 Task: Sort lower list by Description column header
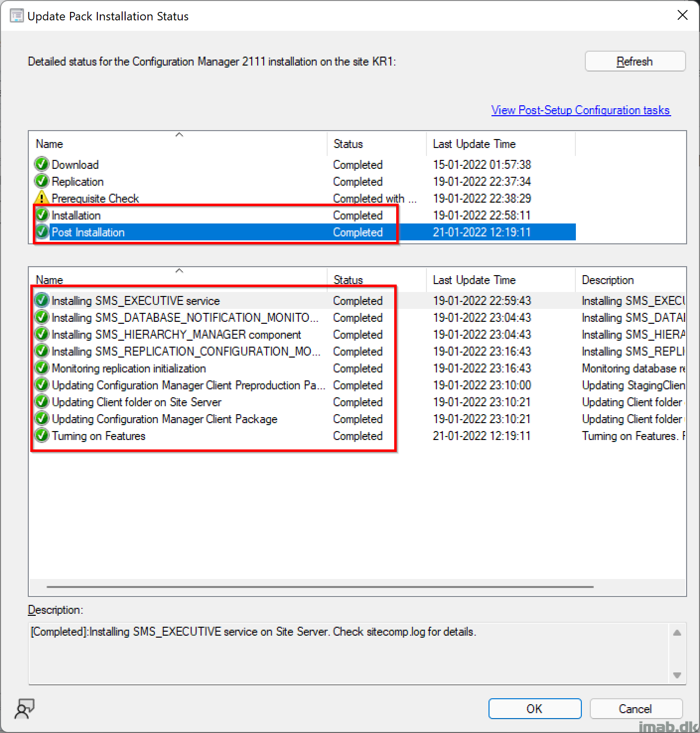pos(630,280)
